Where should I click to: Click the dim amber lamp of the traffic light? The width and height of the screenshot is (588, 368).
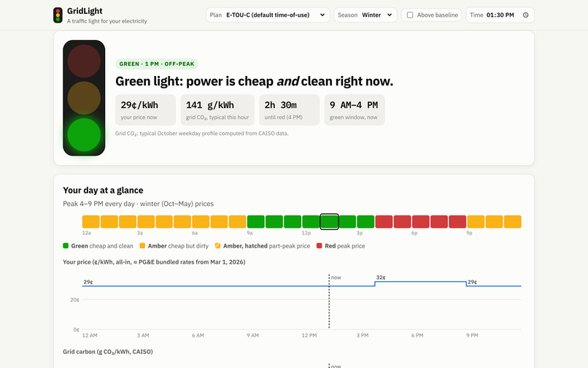(x=84, y=98)
